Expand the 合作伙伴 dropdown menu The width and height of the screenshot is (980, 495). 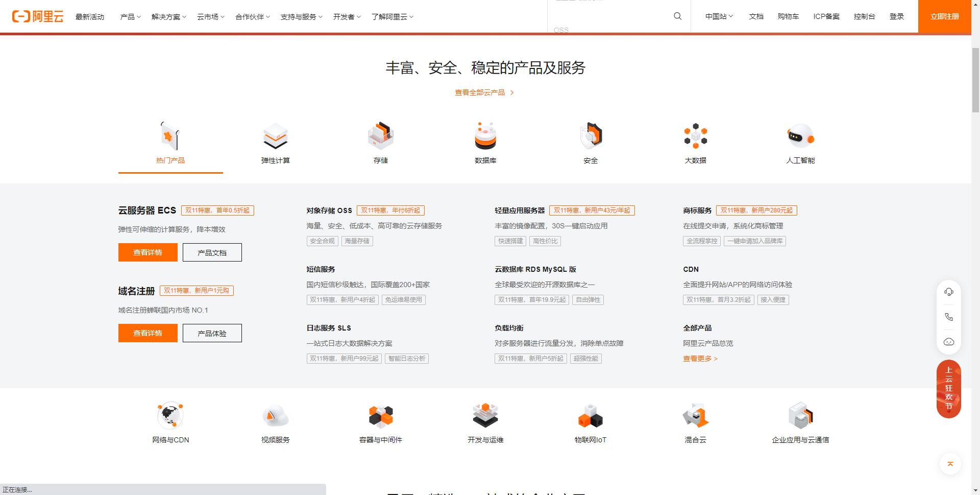tap(253, 17)
